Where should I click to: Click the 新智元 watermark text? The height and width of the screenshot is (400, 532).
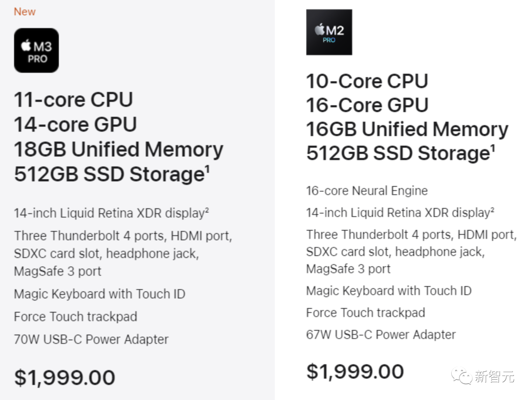pos(495,377)
